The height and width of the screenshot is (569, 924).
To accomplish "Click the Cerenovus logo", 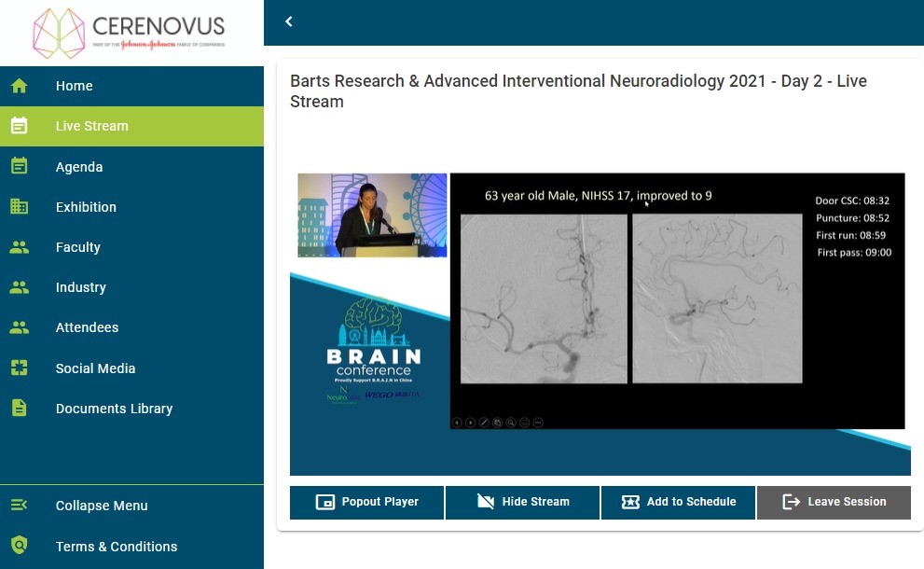I will [129, 33].
